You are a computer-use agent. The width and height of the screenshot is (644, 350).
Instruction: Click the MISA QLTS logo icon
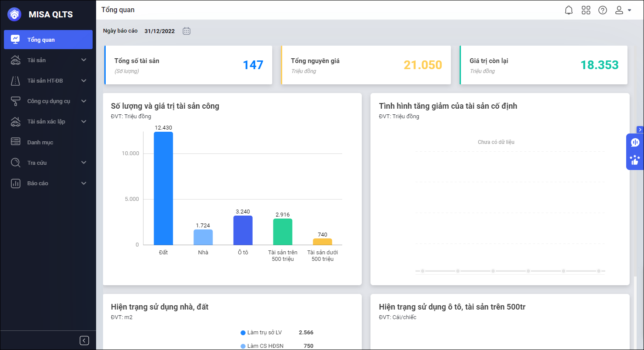[14, 14]
